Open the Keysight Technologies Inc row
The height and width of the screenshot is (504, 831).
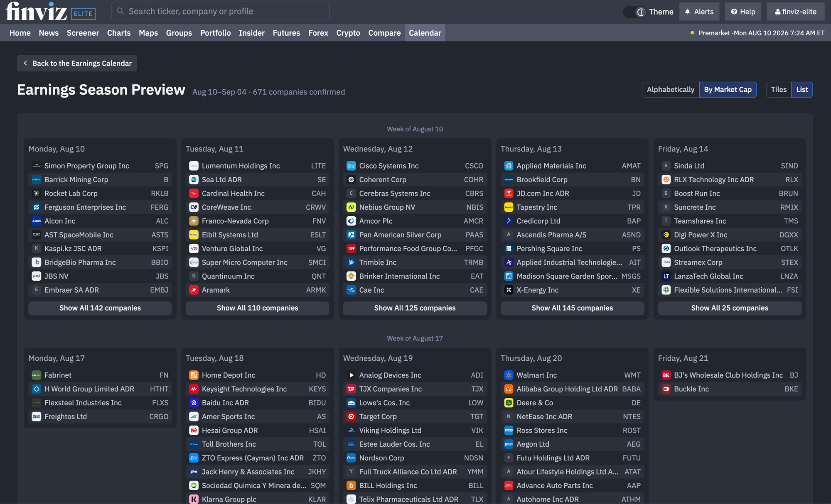coord(258,389)
